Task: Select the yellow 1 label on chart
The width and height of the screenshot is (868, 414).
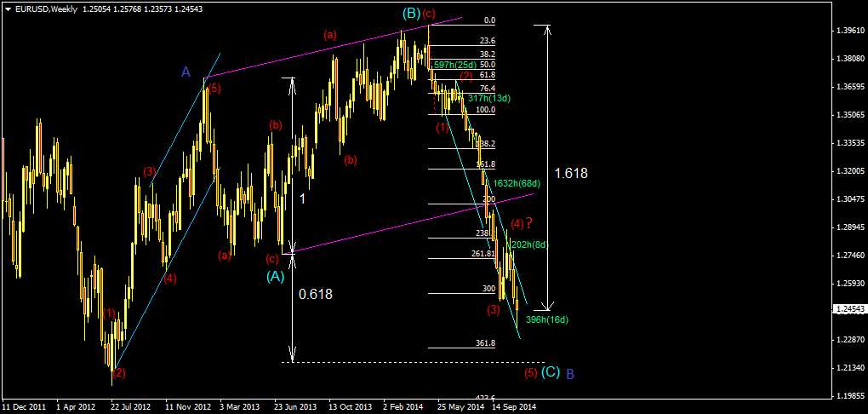Action: pyautogui.click(x=301, y=198)
